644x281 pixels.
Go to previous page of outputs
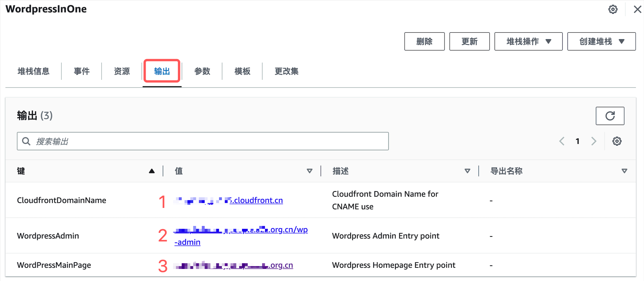point(562,141)
